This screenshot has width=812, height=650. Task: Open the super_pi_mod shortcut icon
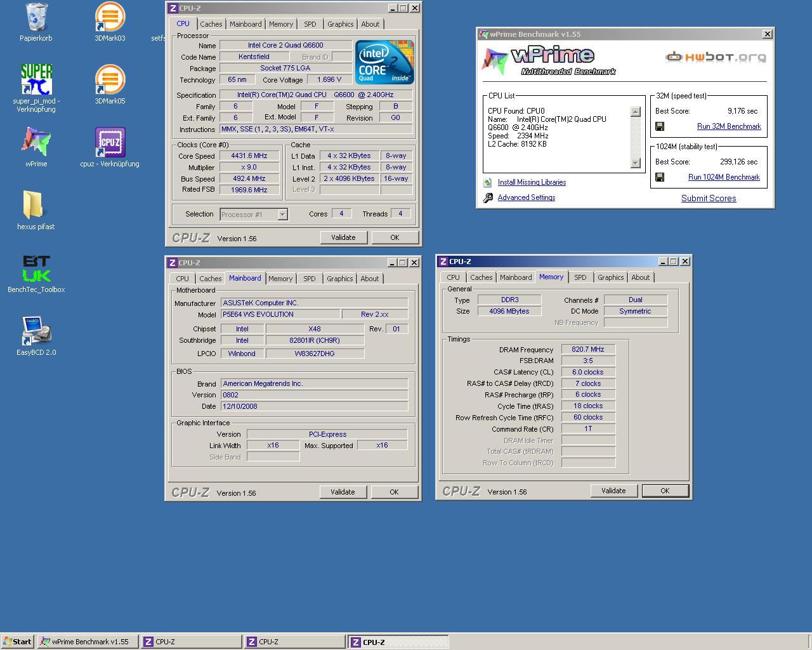(x=36, y=79)
